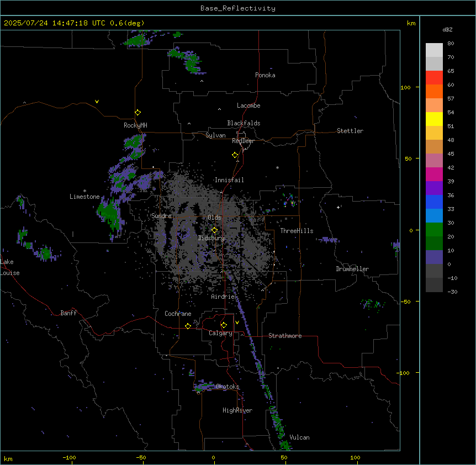Click the 57 value on the dBZ legend
Image resolution: width=476 pixels, height=465 pixels.
point(451,99)
